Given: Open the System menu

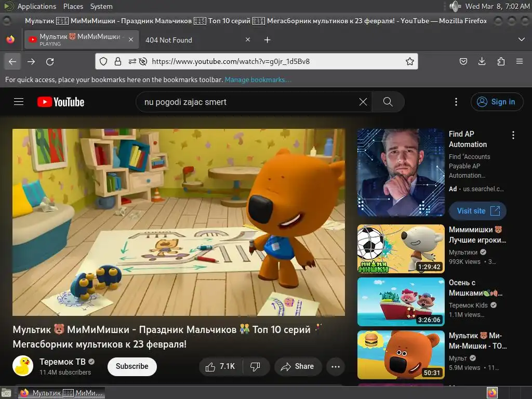Looking at the screenshot, I should point(101,6).
